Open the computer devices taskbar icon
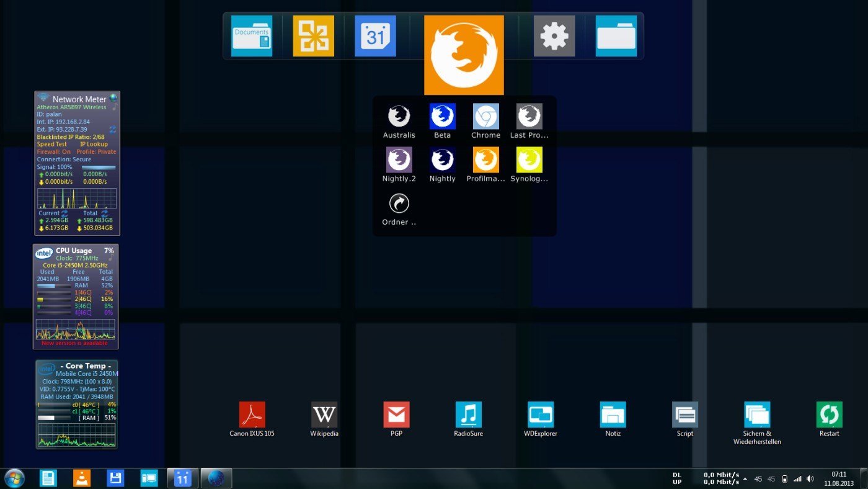Screen dimensions: 868x489 (x=149, y=478)
